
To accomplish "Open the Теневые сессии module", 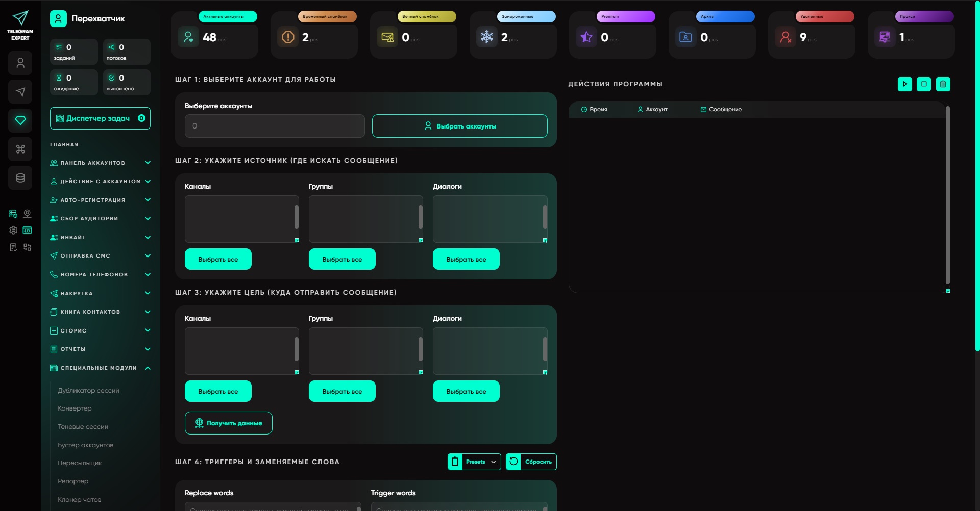I will 83,427.
